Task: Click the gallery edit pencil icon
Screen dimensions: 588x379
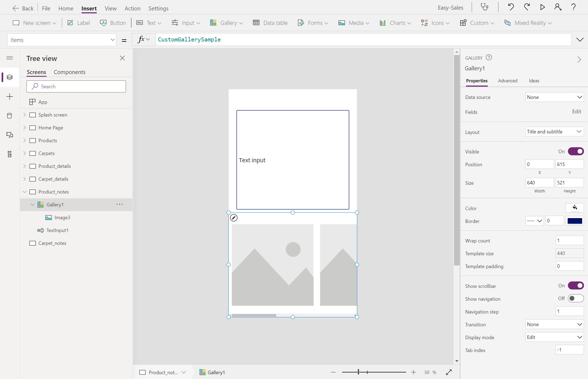Action: pos(234,218)
